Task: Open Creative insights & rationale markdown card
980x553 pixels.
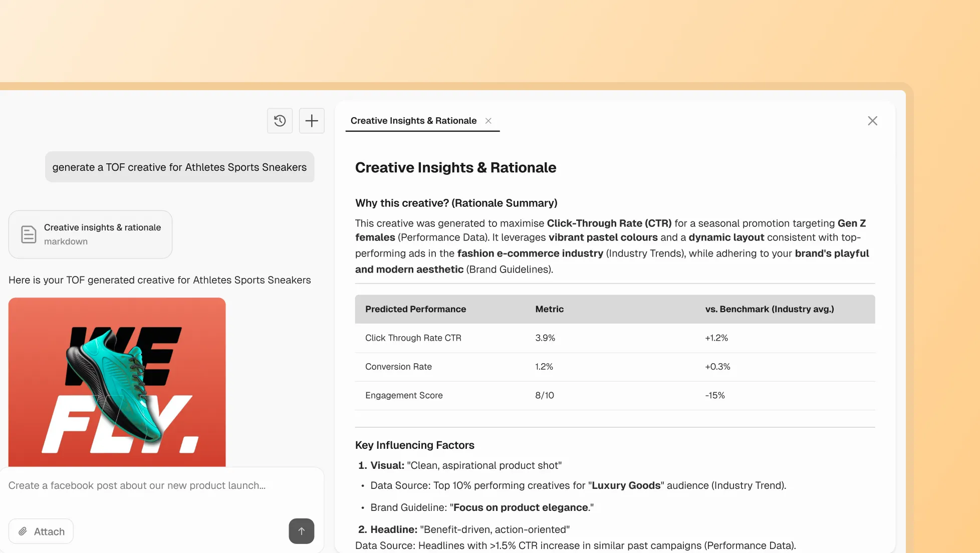Action: click(x=90, y=234)
